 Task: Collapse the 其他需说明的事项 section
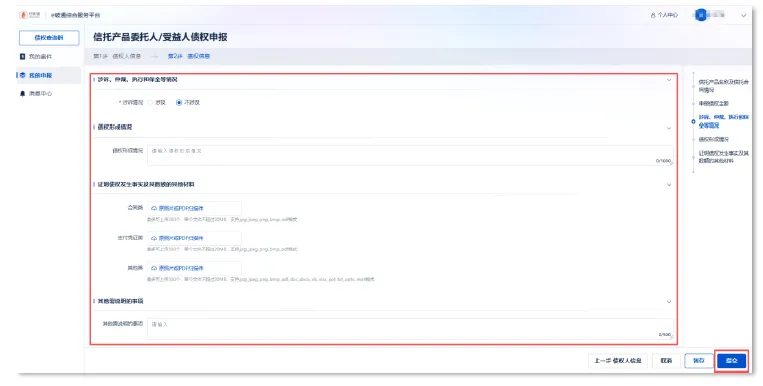[x=669, y=302]
